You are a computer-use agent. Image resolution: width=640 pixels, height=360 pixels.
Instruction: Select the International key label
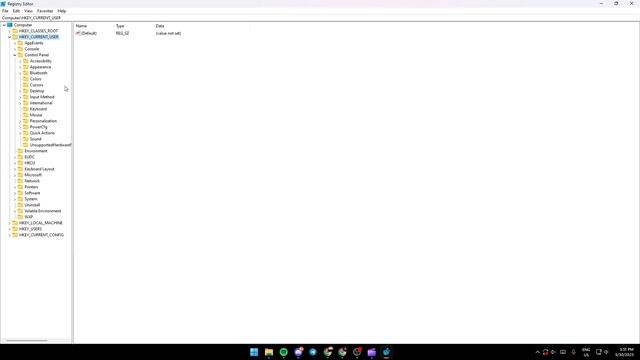[41, 103]
